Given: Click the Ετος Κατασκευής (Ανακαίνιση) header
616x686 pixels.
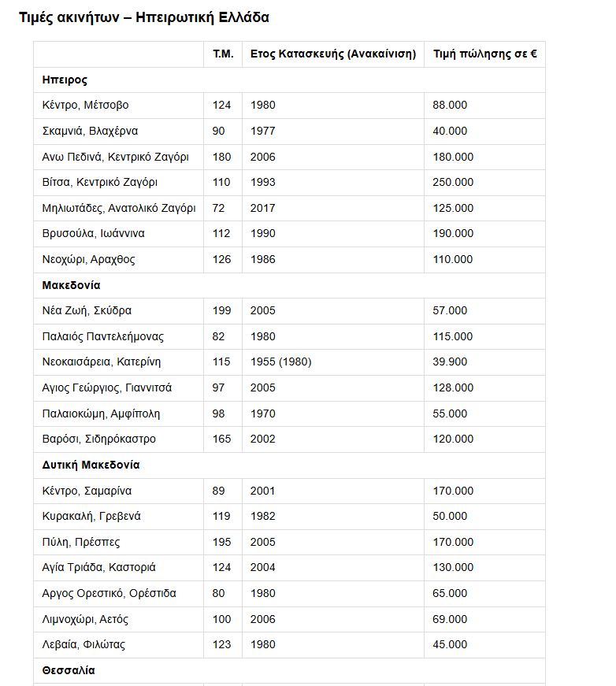Looking at the screenshot, I should pos(332,54).
